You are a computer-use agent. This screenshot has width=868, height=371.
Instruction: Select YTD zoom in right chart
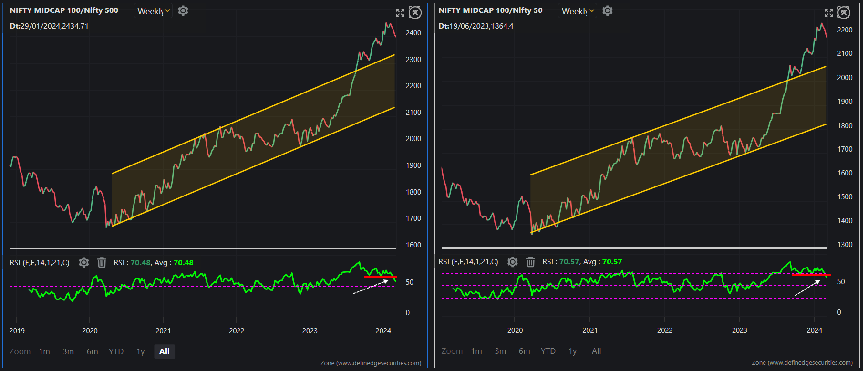coord(548,351)
